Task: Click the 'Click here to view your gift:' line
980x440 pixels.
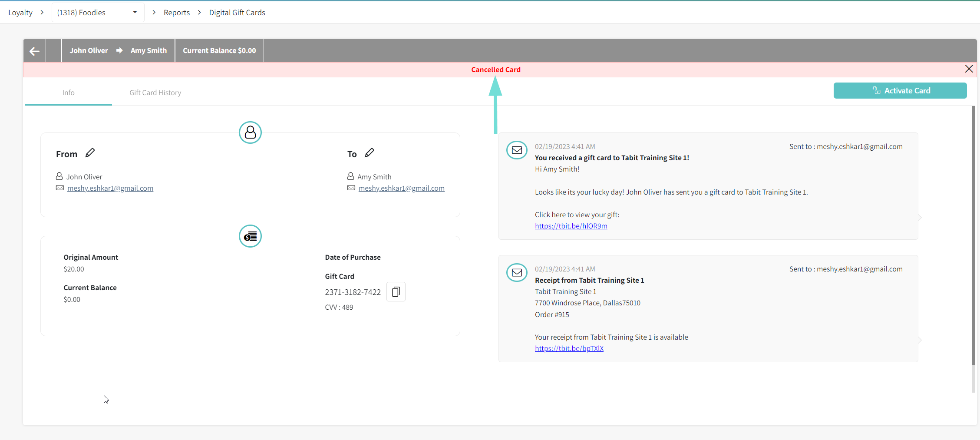Action: point(577,215)
